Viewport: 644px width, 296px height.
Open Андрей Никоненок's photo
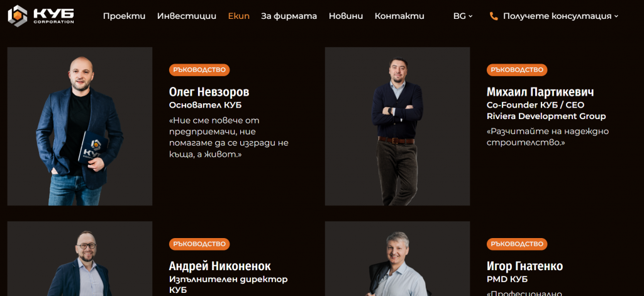click(80, 259)
